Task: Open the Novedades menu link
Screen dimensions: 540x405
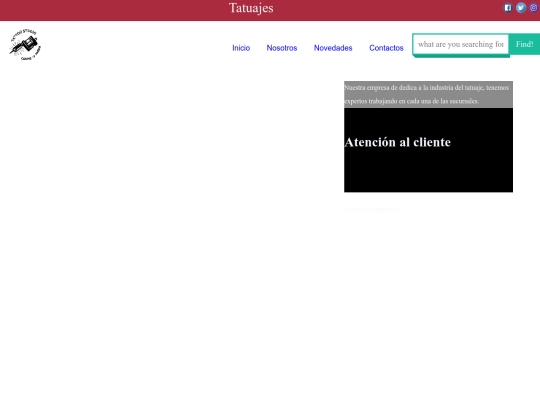Action: point(333,48)
